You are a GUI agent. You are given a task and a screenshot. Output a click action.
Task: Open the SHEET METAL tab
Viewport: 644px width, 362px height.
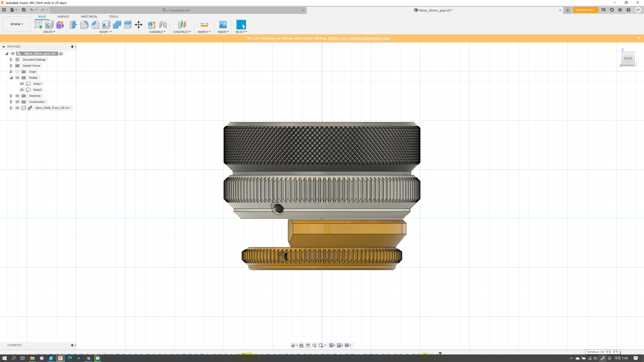pyautogui.click(x=89, y=17)
